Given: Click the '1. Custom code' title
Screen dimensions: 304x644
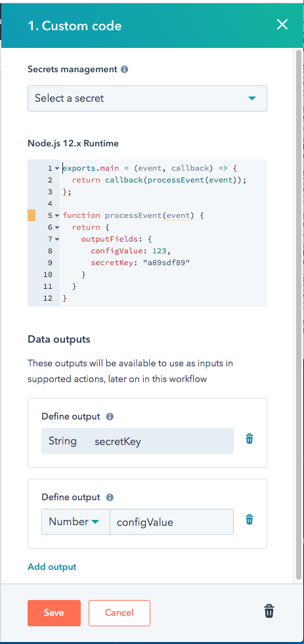Looking at the screenshot, I should [75, 26].
